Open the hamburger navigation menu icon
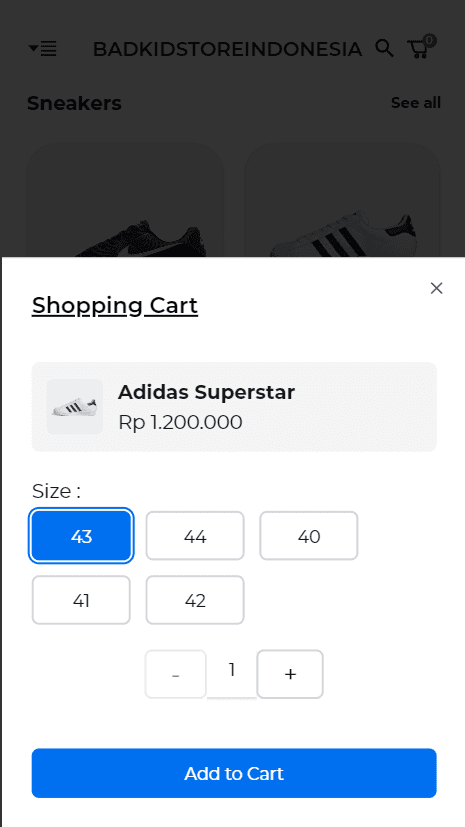The width and height of the screenshot is (465, 827). [x=43, y=49]
